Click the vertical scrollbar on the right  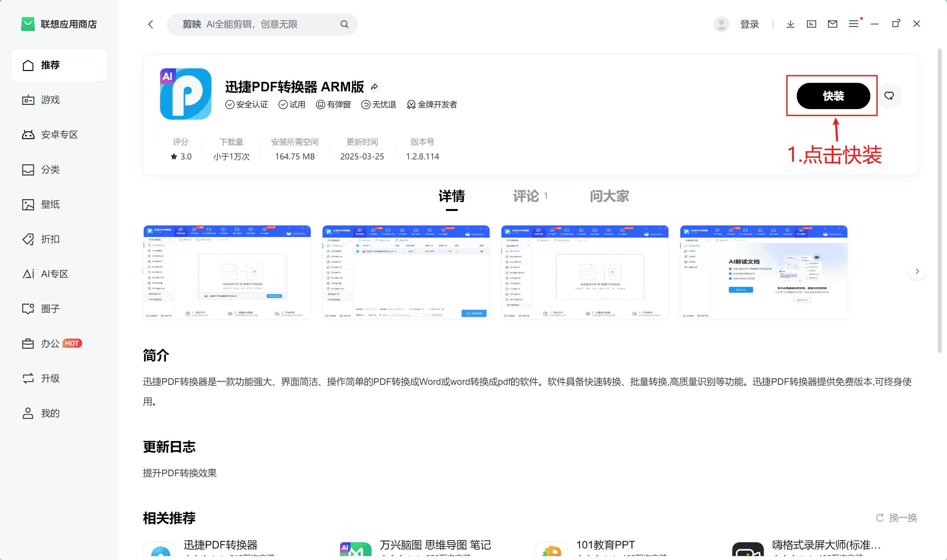[x=939, y=201]
